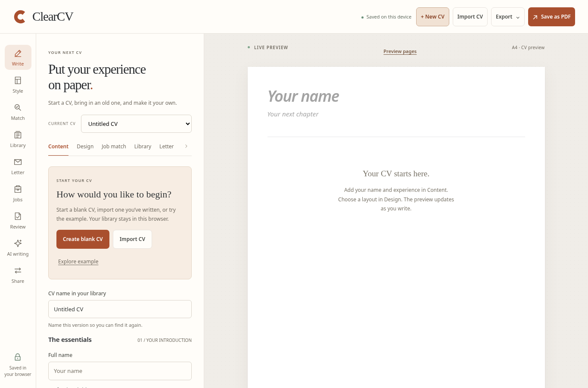
Task: Click the Create blank CV button
Action: coord(83,239)
